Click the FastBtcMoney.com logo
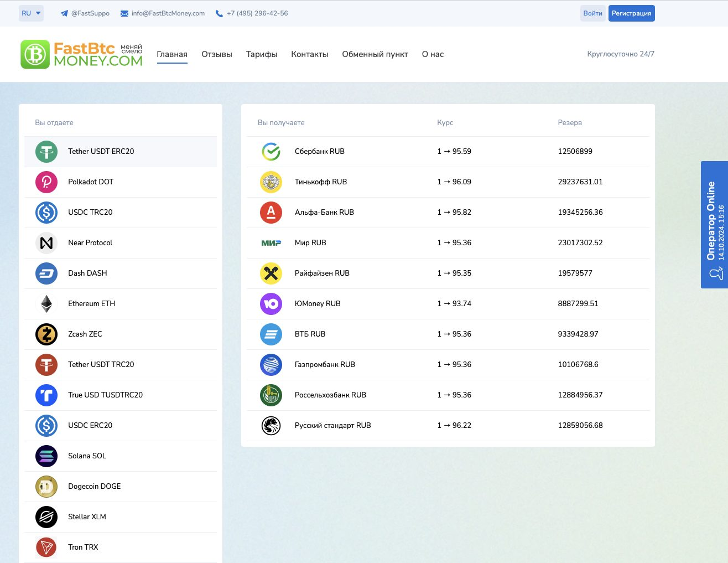This screenshot has width=728, height=563. pos(81,54)
